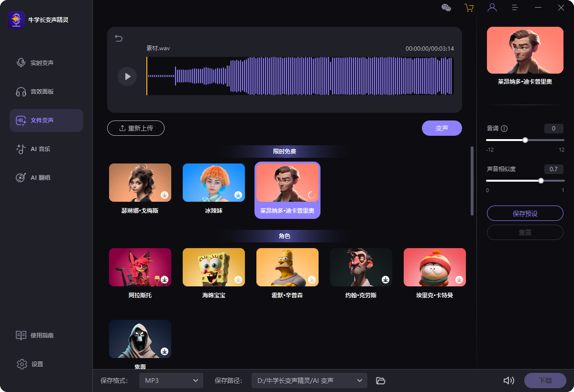Open the user account icon
The height and width of the screenshot is (392, 574).
(492, 8)
